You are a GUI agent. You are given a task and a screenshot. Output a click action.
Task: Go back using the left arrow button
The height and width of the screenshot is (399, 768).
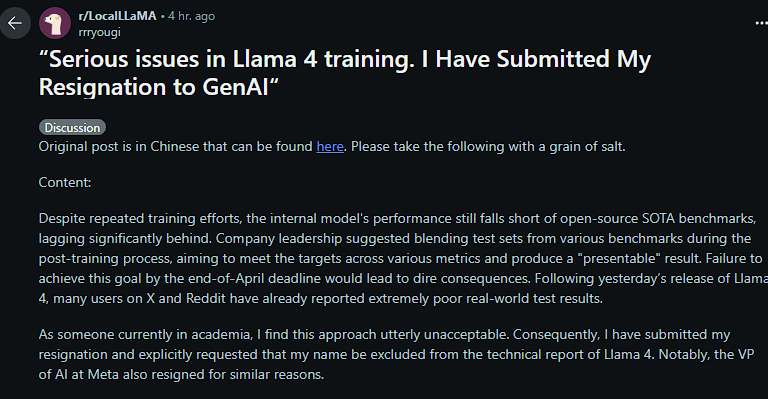click(x=14, y=23)
